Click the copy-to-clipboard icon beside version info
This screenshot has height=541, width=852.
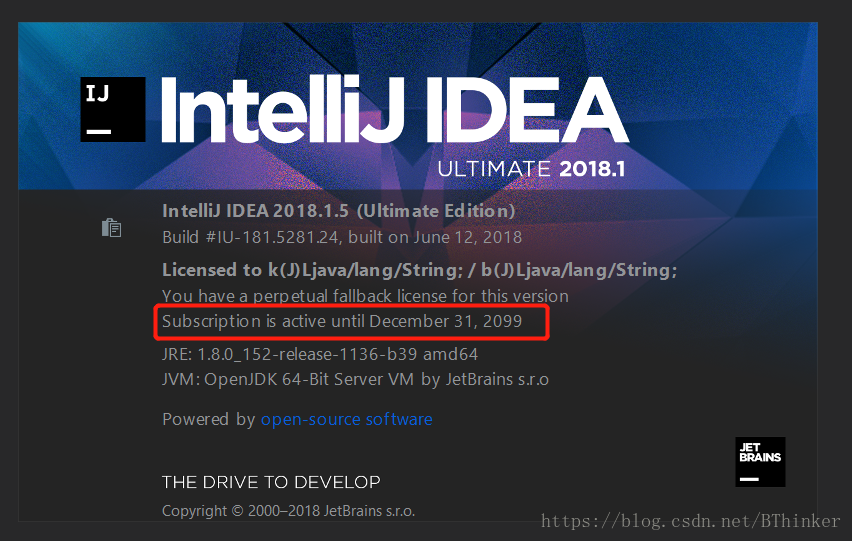pos(111,228)
